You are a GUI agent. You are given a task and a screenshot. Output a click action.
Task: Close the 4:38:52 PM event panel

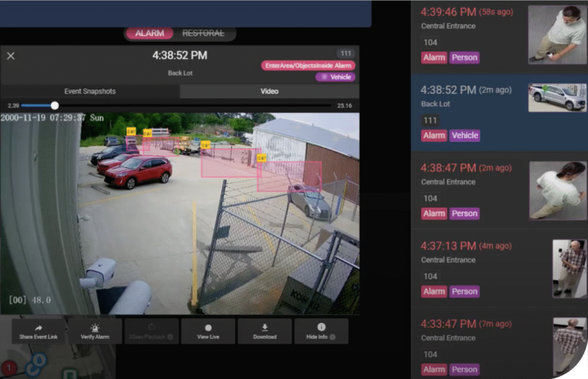[x=10, y=56]
